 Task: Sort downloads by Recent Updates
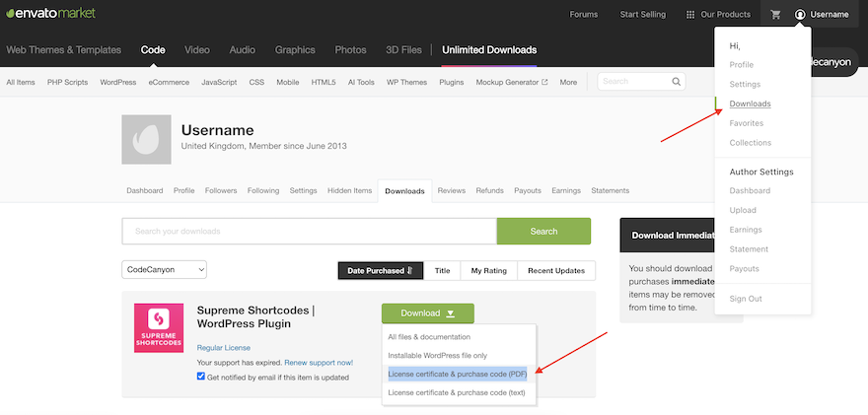coord(556,270)
